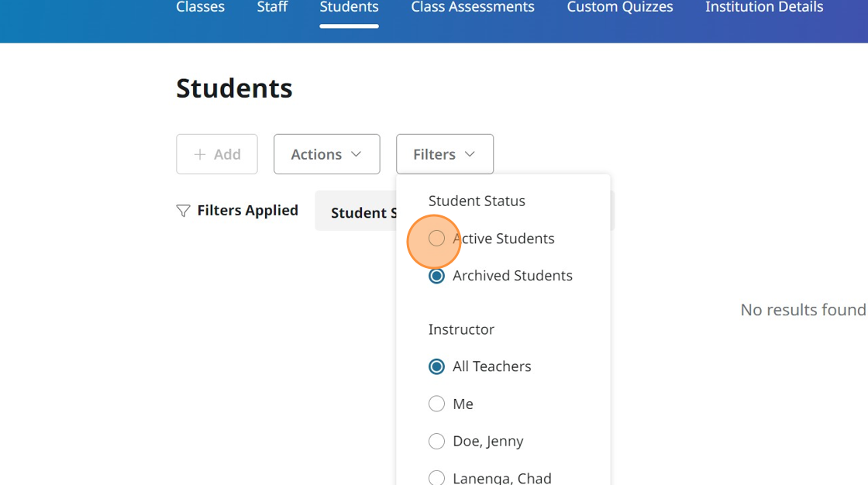
Task: Filter by instructor Doe, Jenny
Action: click(x=436, y=441)
